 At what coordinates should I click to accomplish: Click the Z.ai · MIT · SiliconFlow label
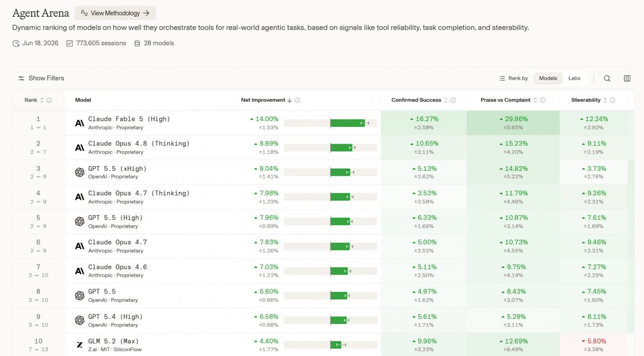[115, 350]
